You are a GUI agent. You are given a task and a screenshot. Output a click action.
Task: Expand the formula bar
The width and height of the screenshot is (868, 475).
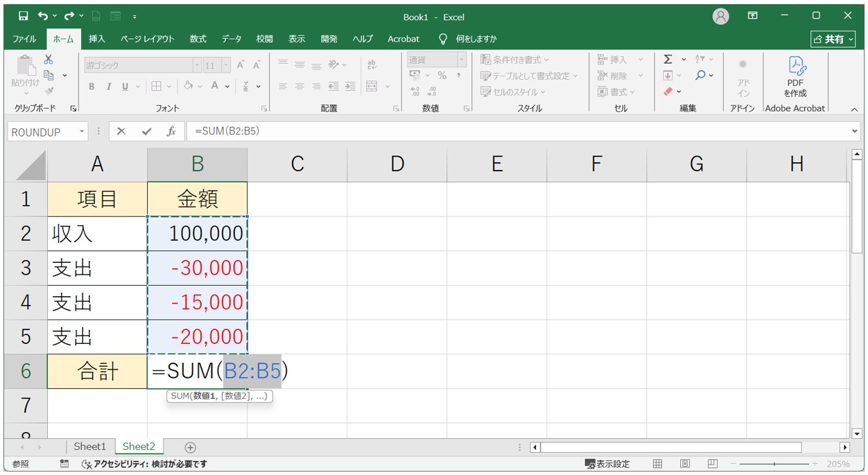point(854,131)
